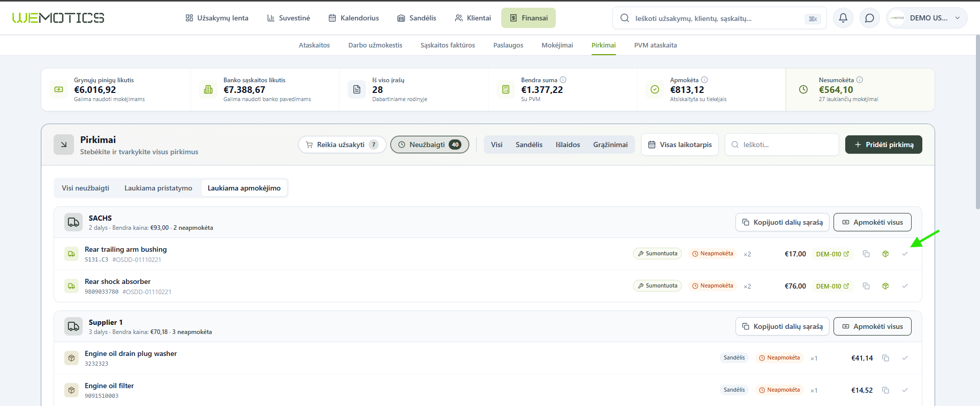Pay all Supplier 1 purchases
The height and width of the screenshot is (406, 980).
coord(872,326)
